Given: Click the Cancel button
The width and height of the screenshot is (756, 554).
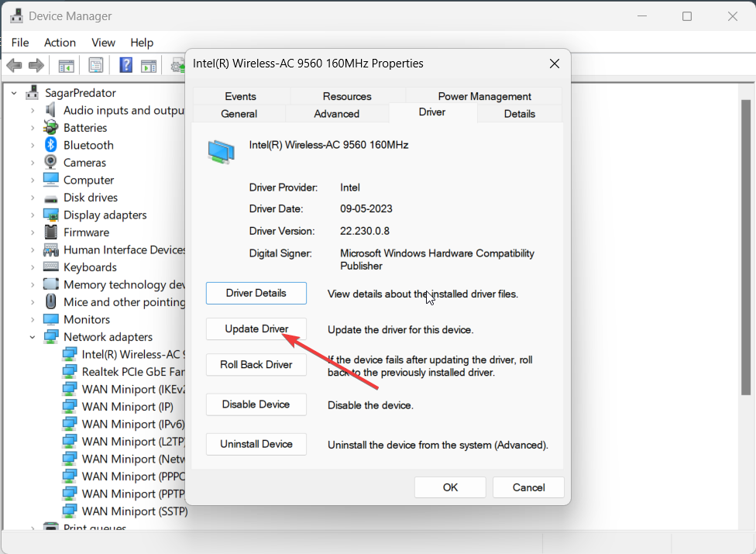Looking at the screenshot, I should click(528, 487).
